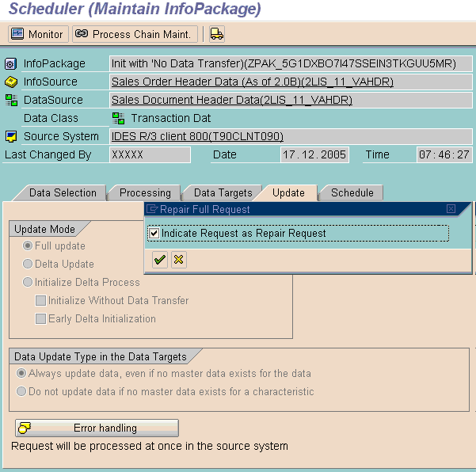Click the Transaction Dat text

click(171, 118)
